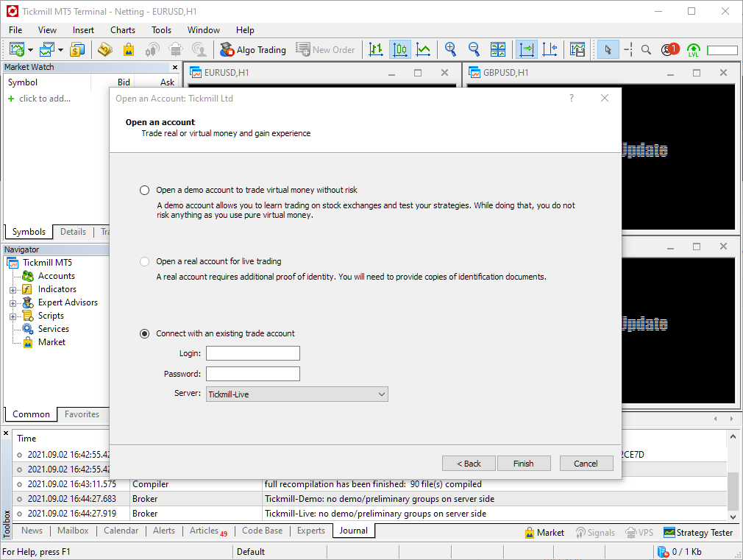The image size is (743, 560).
Task: Open the Server dropdown Tickmill-Live
Action: coord(296,394)
